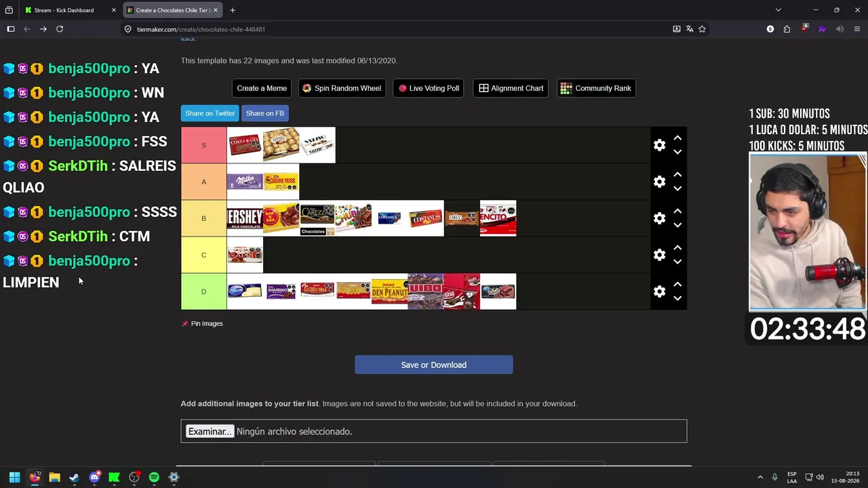Open settings gear for tier S
This screenshot has height=488, width=868.
pyautogui.click(x=659, y=145)
